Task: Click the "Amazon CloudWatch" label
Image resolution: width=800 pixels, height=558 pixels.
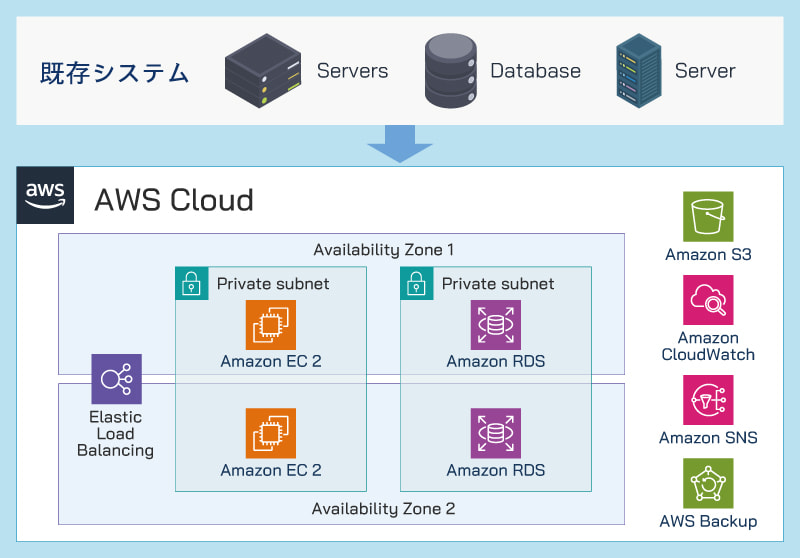Action: [x=708, y=346]
